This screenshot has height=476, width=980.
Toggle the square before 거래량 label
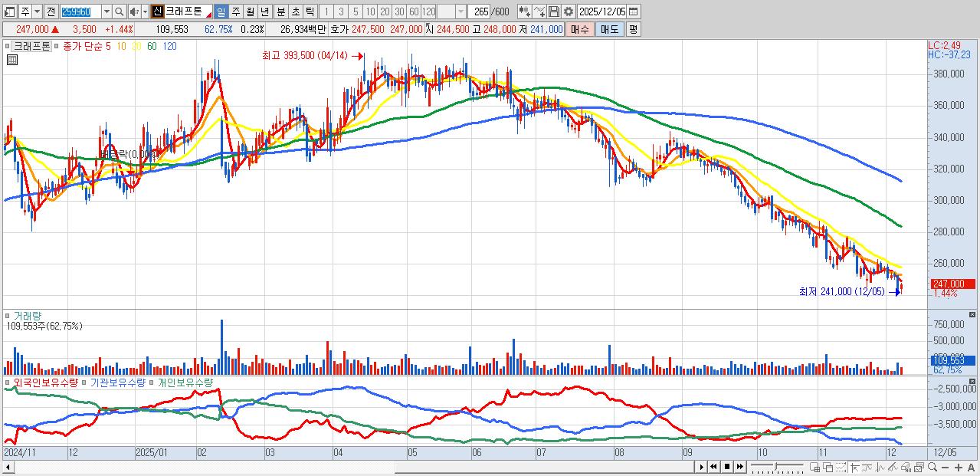(8, 315)
